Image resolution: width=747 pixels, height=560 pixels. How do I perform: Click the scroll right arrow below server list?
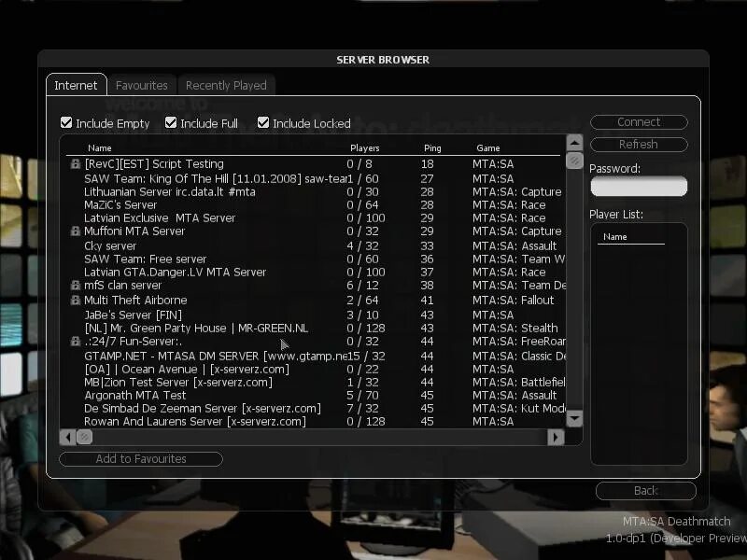coord(556,437)
